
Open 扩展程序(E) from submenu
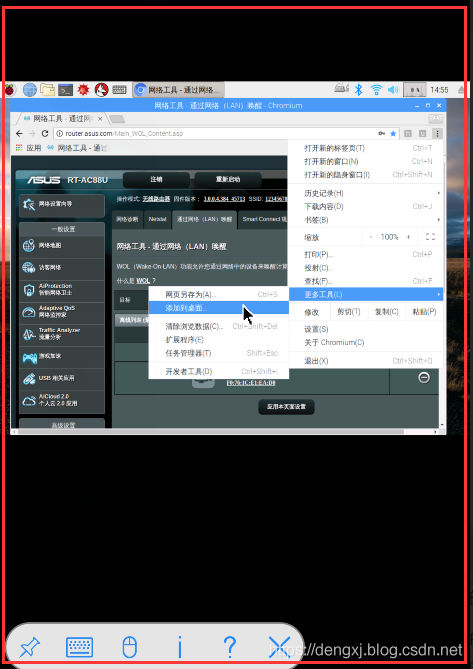click(219, 340)
